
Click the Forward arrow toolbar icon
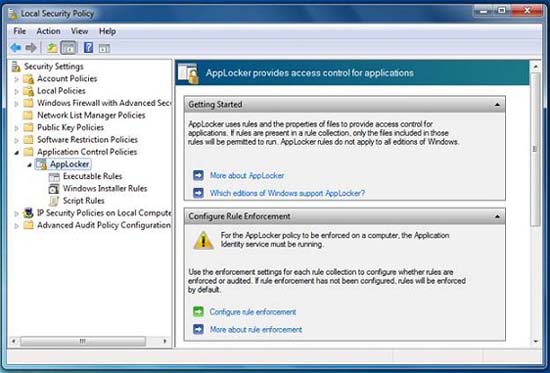(x=31, y=47)
